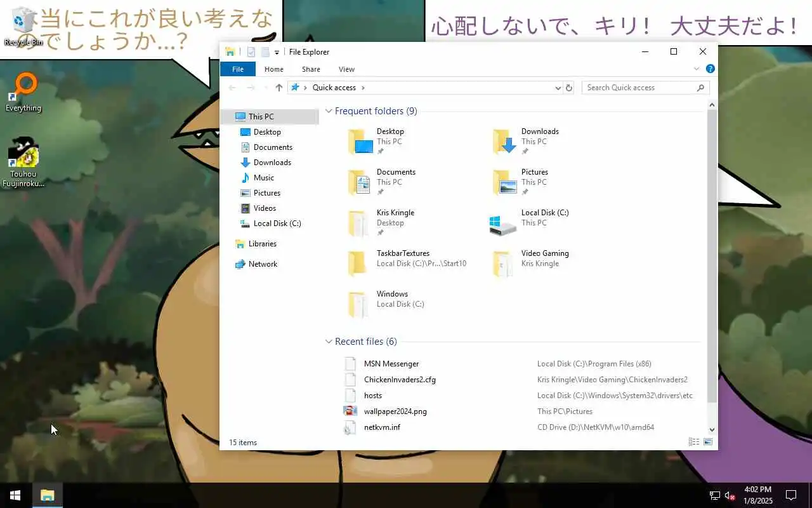
Task: Switch to the Home ribbon tab
Action: coord(274,69)
